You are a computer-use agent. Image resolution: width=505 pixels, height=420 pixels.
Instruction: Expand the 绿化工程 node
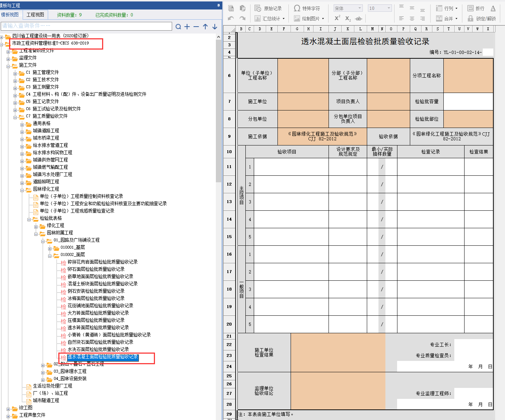click(x=36, y=226)
